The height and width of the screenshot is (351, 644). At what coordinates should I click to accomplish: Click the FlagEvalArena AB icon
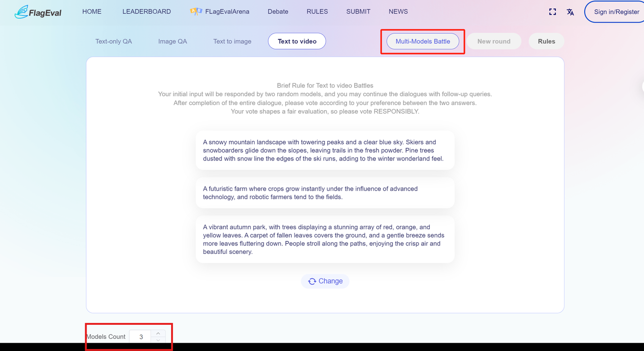[196, 12]
